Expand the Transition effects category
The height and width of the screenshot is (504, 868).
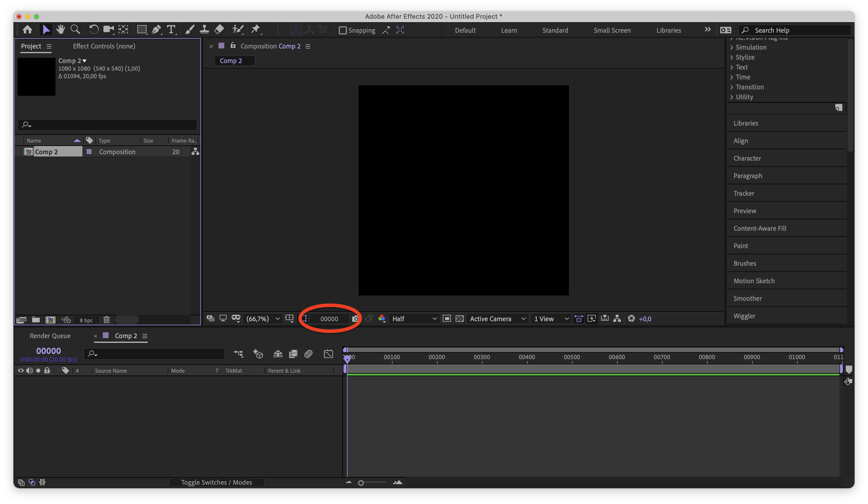(749, 87)
